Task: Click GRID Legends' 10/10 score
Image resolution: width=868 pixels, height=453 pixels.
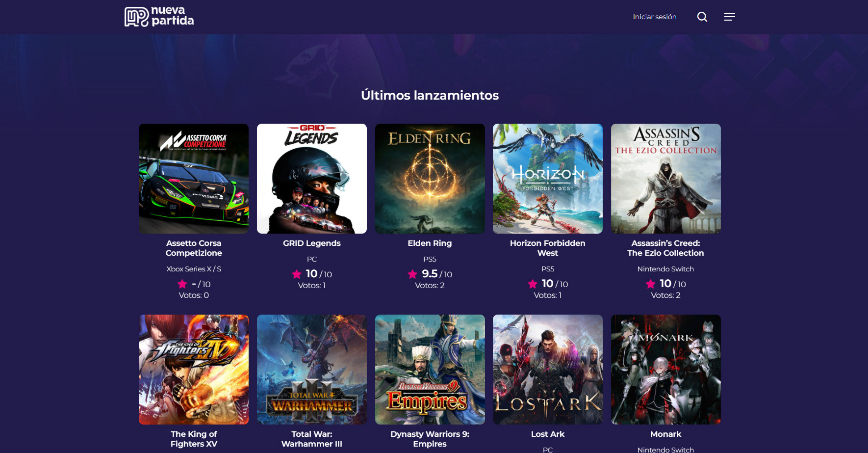Action: click(319, 274)
